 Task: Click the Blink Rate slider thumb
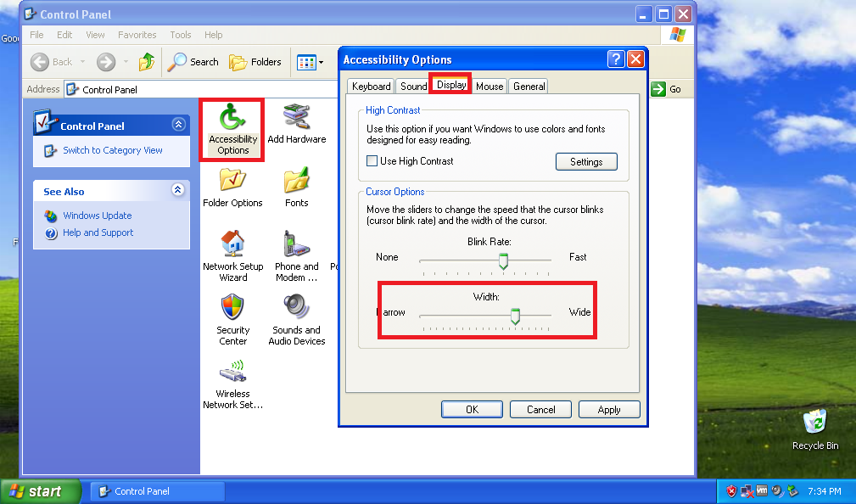[x=503, y=261]
